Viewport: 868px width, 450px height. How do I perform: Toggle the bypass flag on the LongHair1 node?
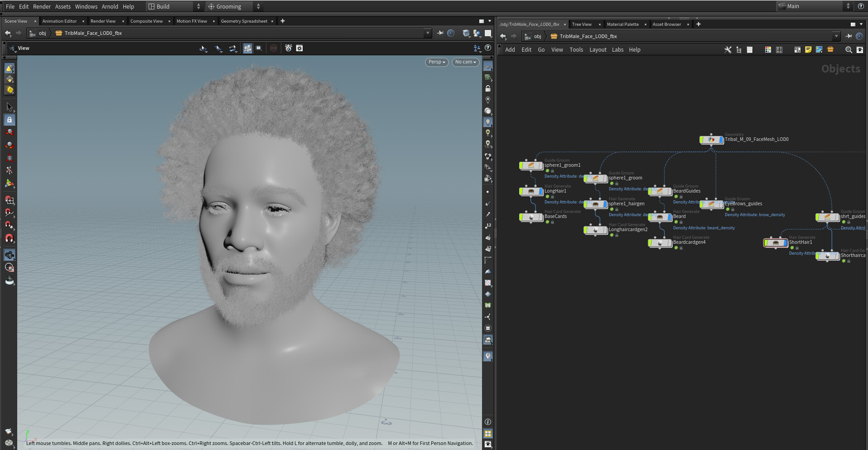click(521, 191)
